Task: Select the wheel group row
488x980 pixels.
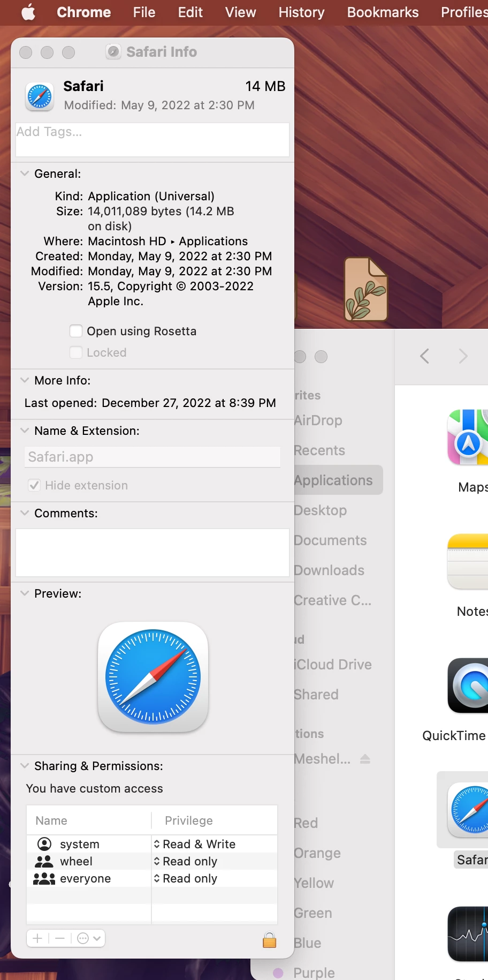Action: point(152,861)
